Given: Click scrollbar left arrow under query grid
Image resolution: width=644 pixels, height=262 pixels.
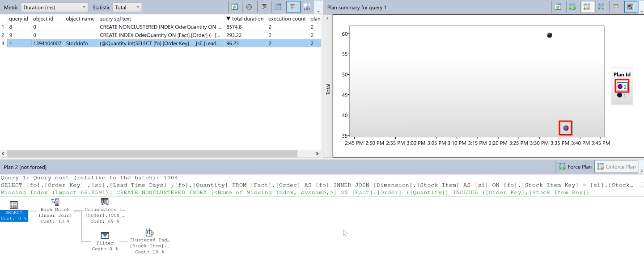Looking at the screenshot, I should tap(3, 153).
